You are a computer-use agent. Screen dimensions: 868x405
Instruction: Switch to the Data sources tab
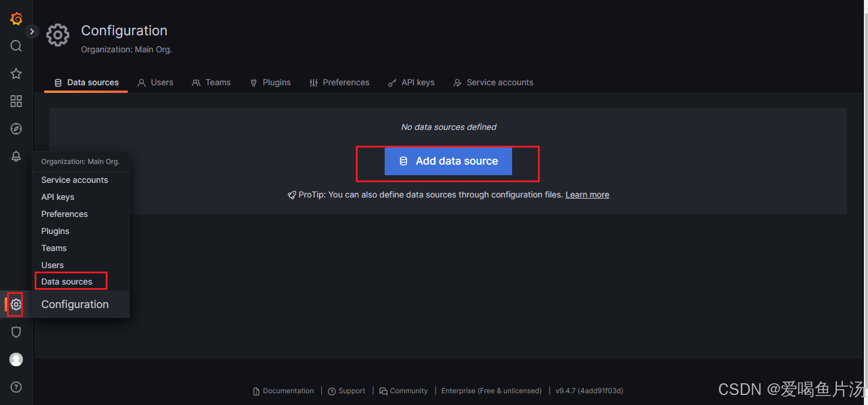pos(86,82)
